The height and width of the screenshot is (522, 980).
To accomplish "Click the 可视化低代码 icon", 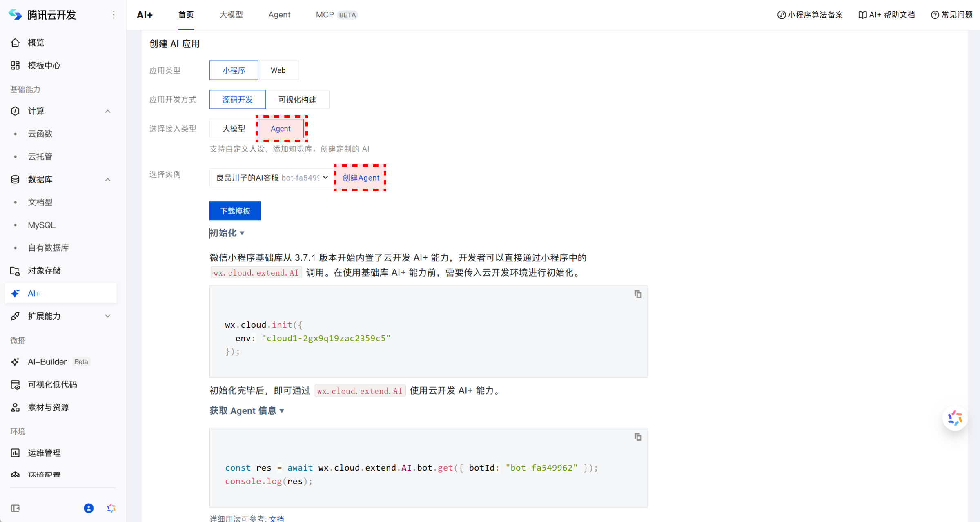I will (x=15, y=385).
